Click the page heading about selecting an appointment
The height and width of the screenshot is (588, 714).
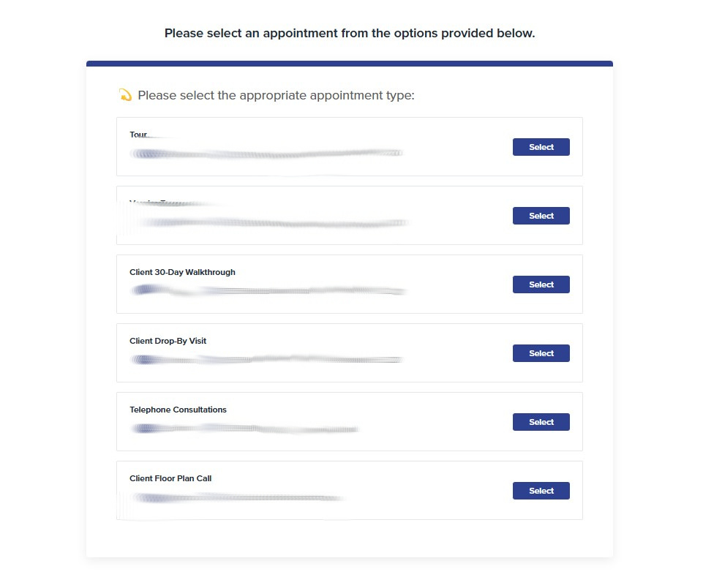pos(349,33)
